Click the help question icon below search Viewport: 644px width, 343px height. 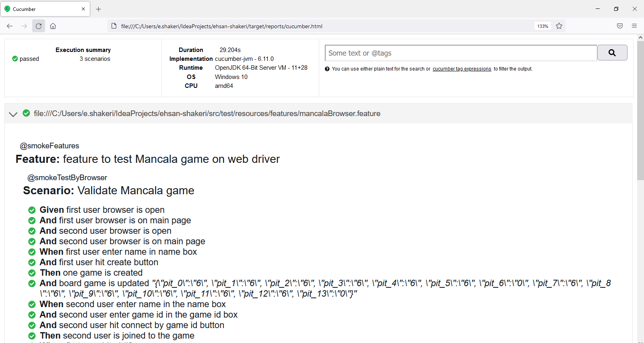pyautogui.click(x=327, y=69)
